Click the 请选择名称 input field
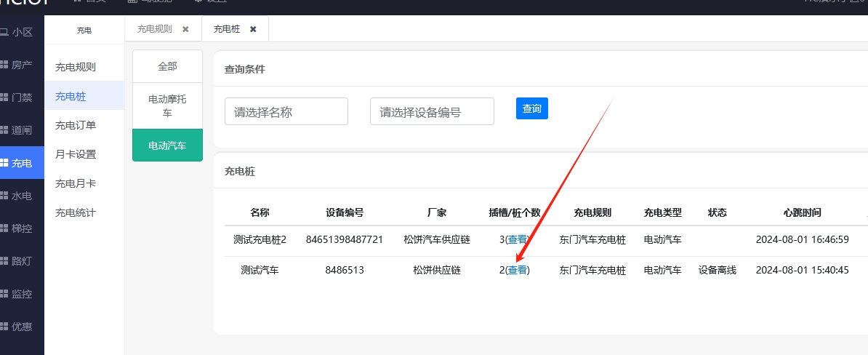Viewport: 868px width, 355px height. [286, 111]
